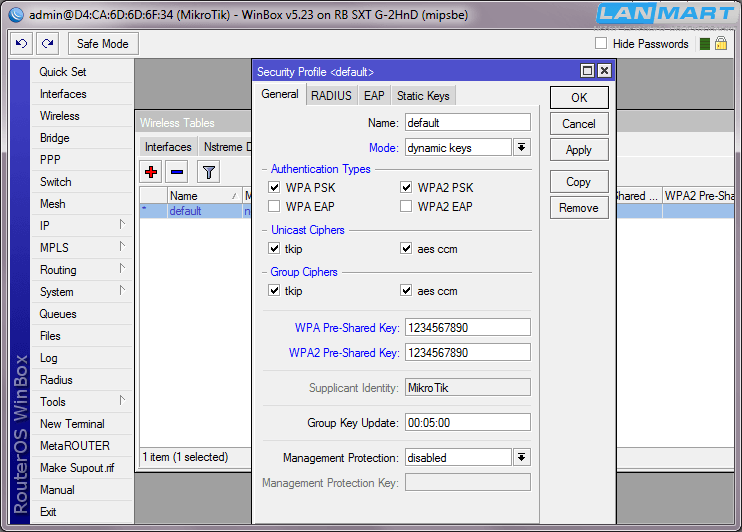Image resolution: width=742 pixels, height=532 pixels.
Task: Toggle aes ccm under Unicast Ciphers
Action: click(406, 248)
